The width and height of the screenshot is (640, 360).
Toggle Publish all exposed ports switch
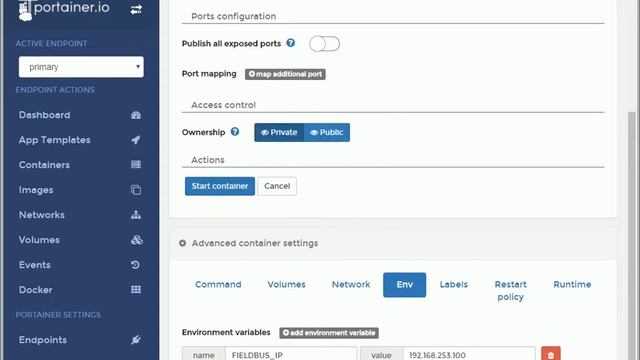324,44
